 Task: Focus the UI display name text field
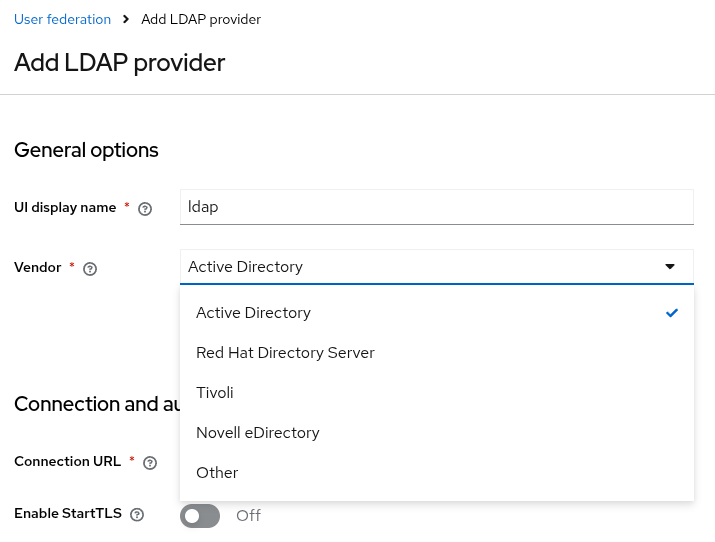(x=436, y=207)
